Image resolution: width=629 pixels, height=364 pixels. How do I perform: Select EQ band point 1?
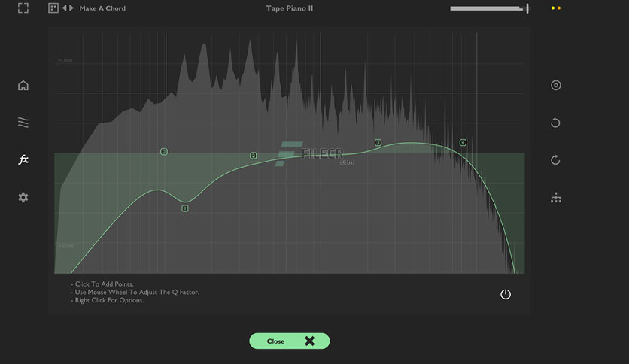pyautogui.click(x=185, y=208)
